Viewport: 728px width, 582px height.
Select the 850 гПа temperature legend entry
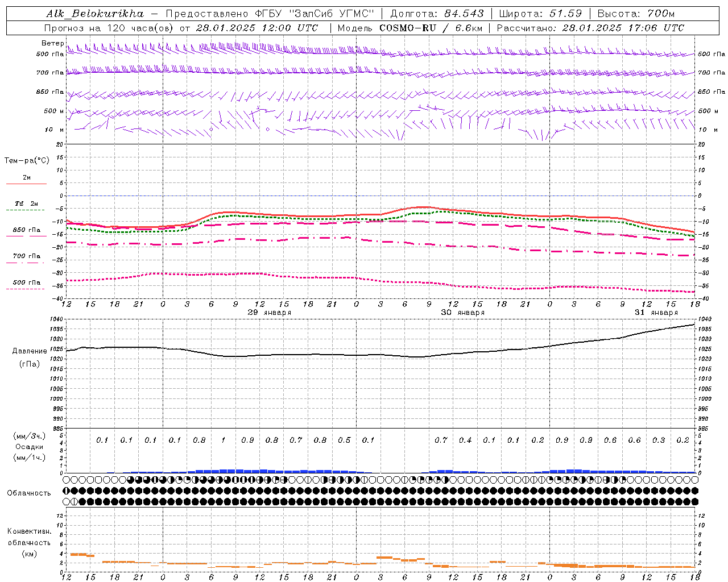[26, 232]
